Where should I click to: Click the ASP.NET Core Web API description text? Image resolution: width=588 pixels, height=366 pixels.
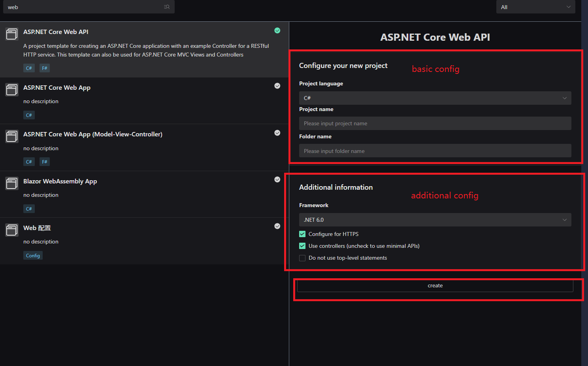[x=146, y=50]
